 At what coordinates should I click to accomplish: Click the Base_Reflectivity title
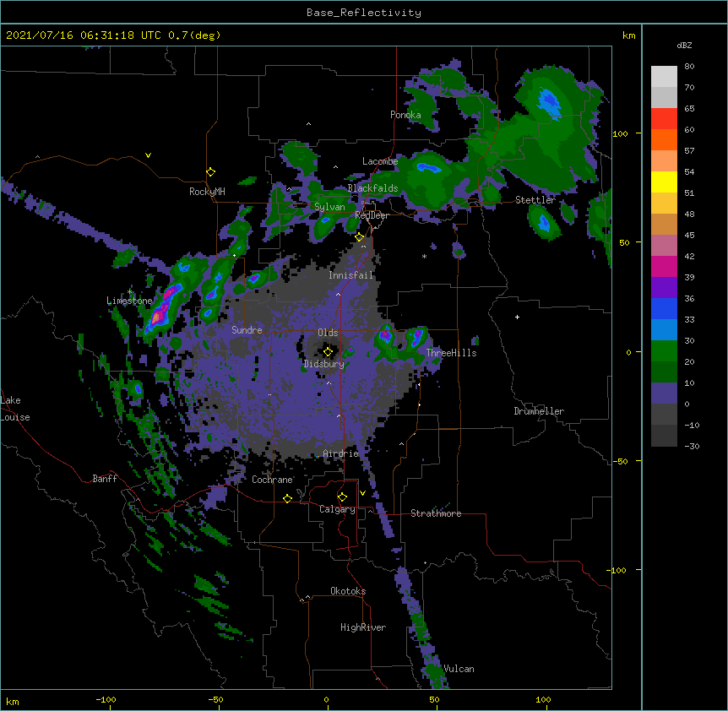tap(364, 13)
